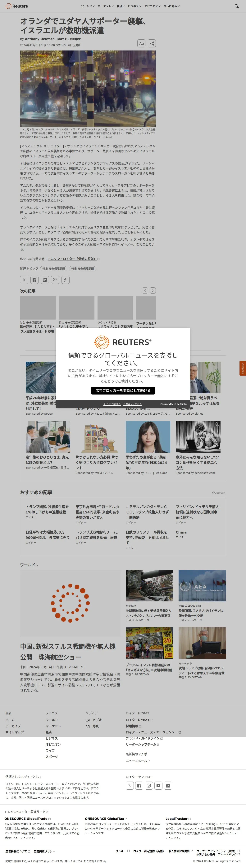This screenshot has height=868, width=246.
Task: Open footer 採用情報 link
Action: 133,726
